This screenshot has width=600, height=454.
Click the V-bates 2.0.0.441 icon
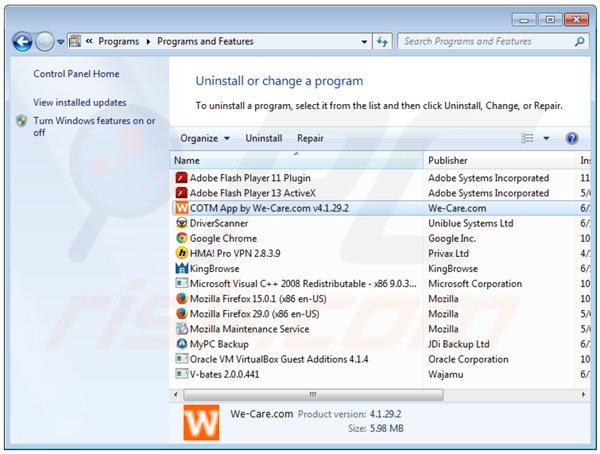[x=181, y=374]
